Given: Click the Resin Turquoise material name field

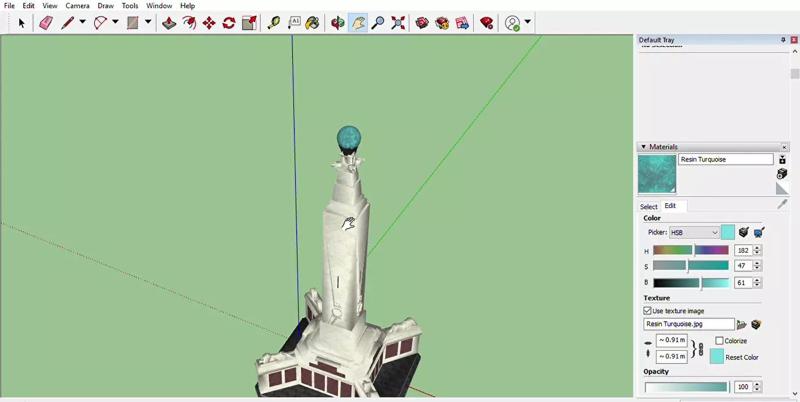Looking at the screenshot, I should 726,160.
